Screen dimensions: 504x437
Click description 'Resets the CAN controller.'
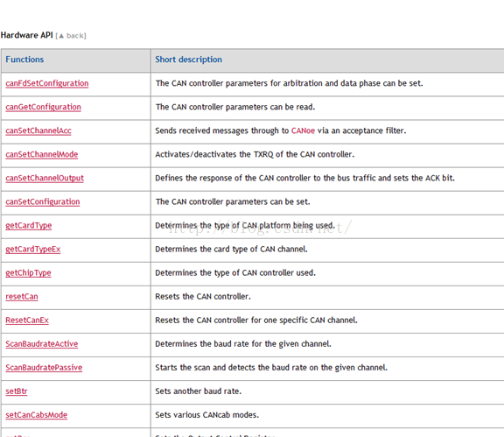(x=203, y=297)
